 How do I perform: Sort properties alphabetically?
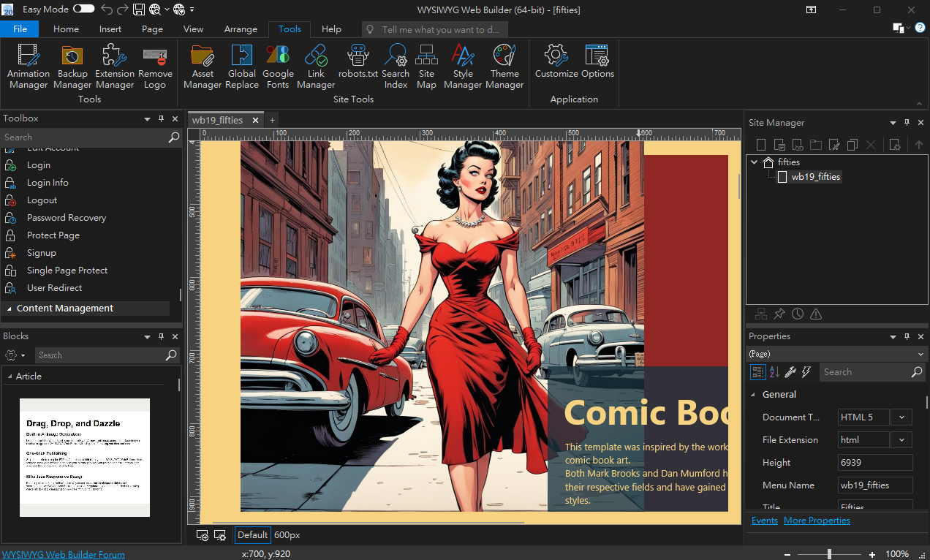point(774,372)
